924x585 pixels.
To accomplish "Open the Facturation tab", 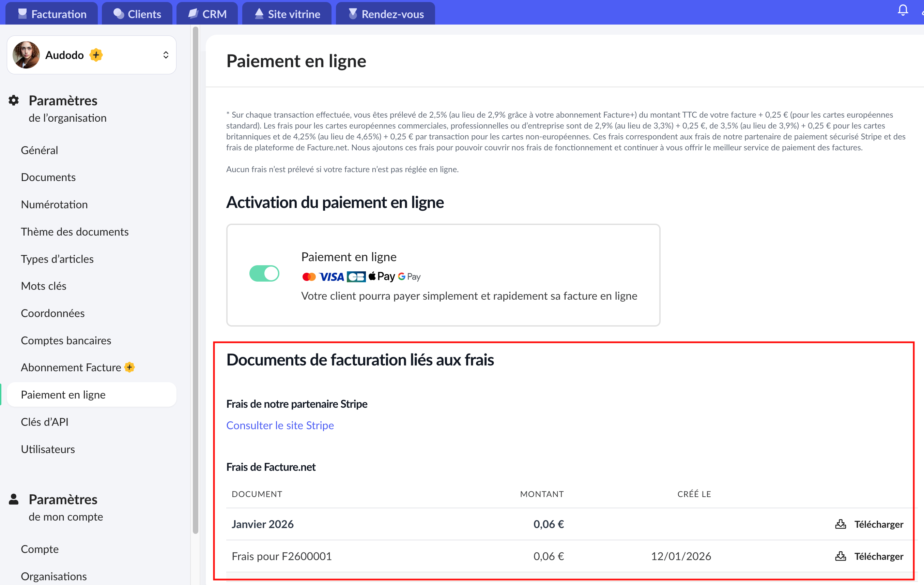I will [52, 14].
